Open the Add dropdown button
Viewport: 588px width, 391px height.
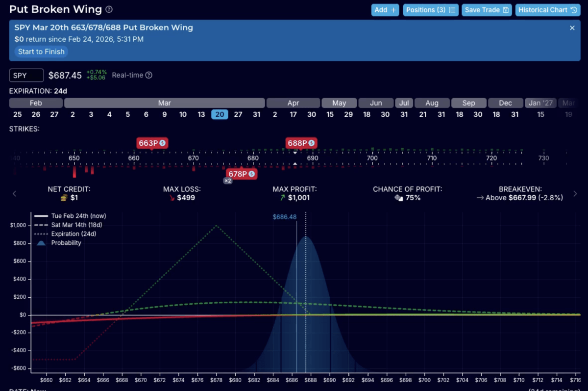point(385,10)
